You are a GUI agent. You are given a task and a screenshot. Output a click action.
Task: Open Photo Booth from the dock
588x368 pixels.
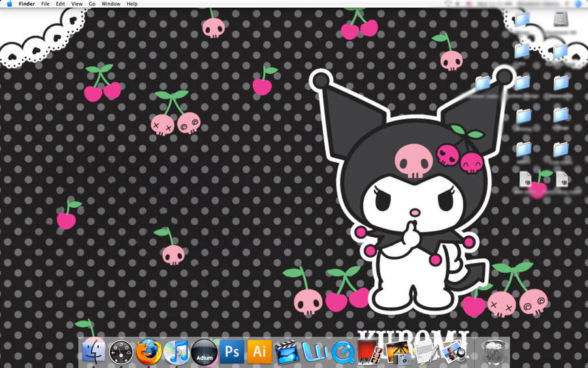click(x=370, y=352)
